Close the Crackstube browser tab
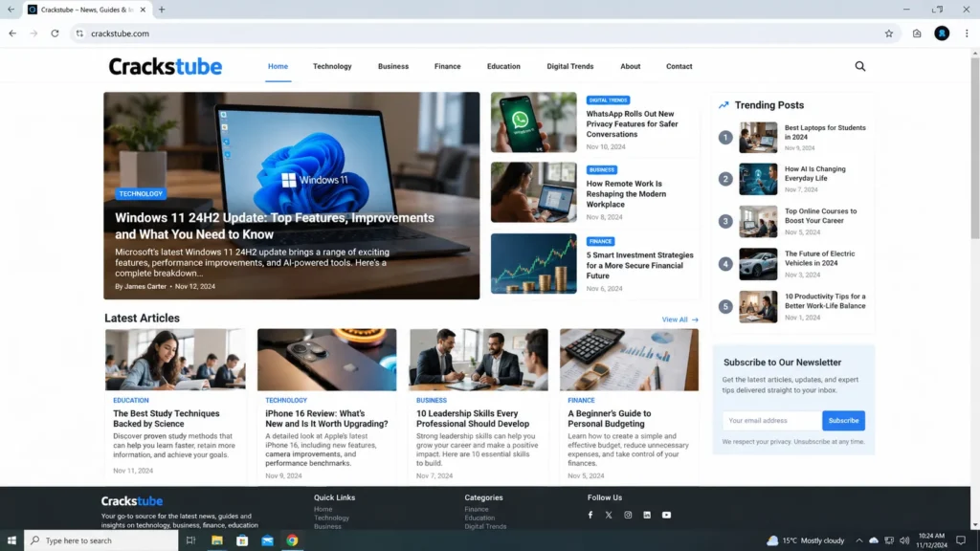This screenshot has height=551, width=980. pos(144,10)
